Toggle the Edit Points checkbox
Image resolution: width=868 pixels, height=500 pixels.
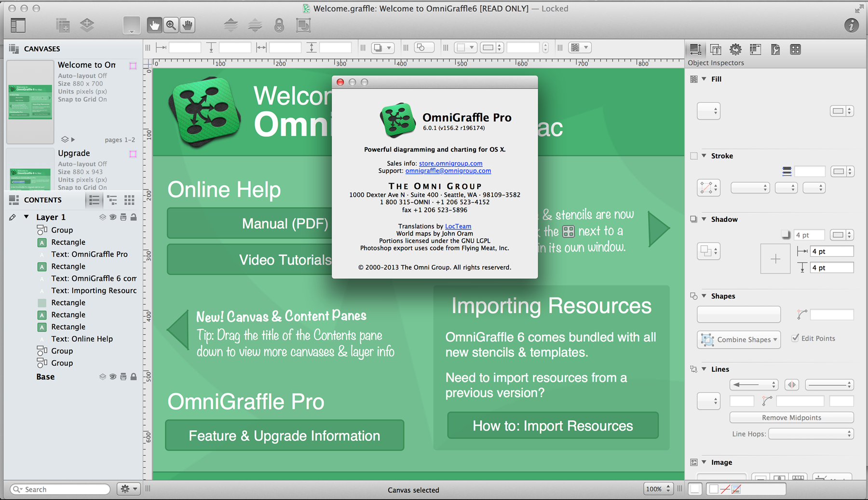pos(795,338)
